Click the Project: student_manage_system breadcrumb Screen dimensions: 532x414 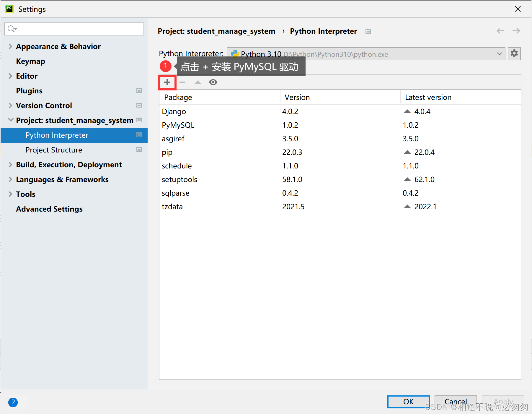[216, 31]
